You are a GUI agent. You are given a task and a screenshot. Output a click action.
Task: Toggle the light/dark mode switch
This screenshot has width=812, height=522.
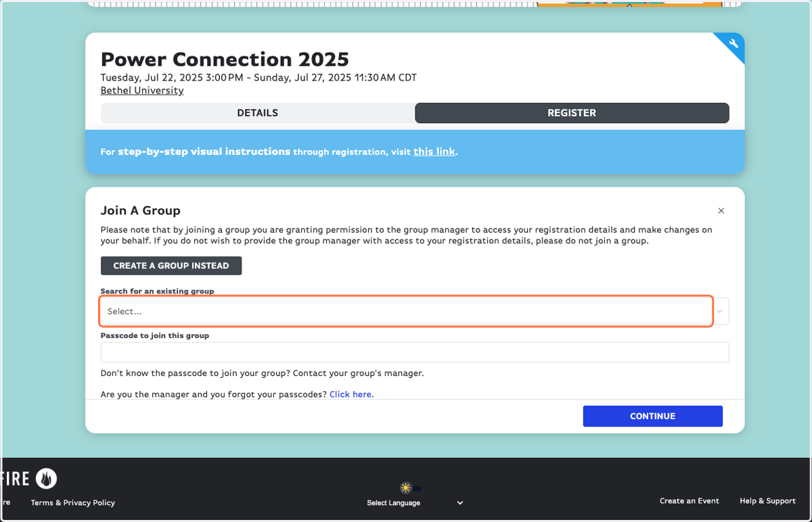tap(410, 488)
